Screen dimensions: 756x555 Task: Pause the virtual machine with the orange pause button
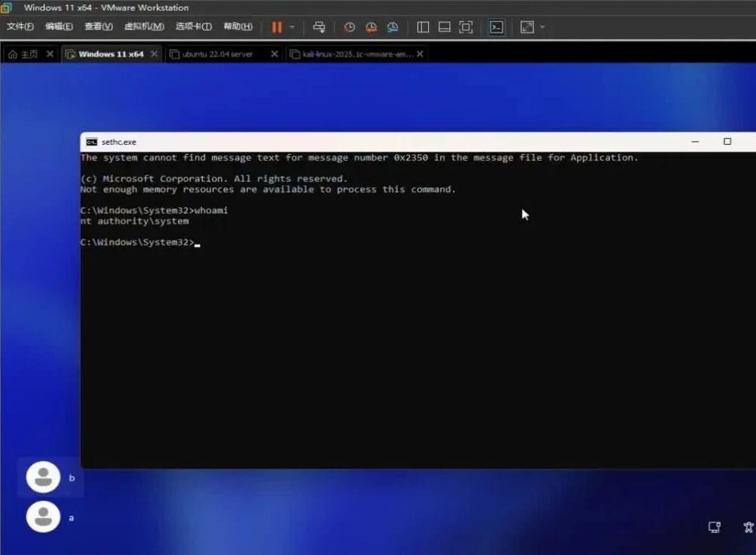pyautogui.click(x=276, y=27)
